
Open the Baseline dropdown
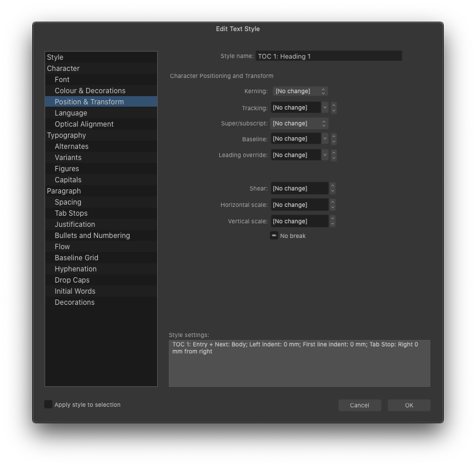click(296, 138)
